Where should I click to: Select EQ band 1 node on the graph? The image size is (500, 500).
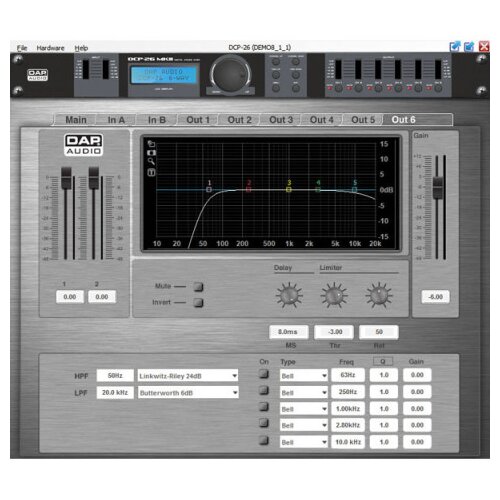click(209, 189)
